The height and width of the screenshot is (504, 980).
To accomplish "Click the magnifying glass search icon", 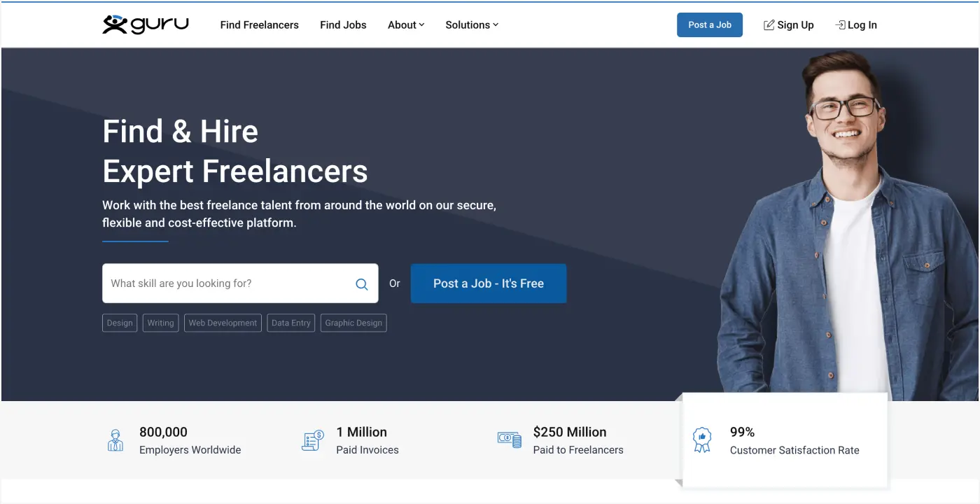I will click(362, 283).
